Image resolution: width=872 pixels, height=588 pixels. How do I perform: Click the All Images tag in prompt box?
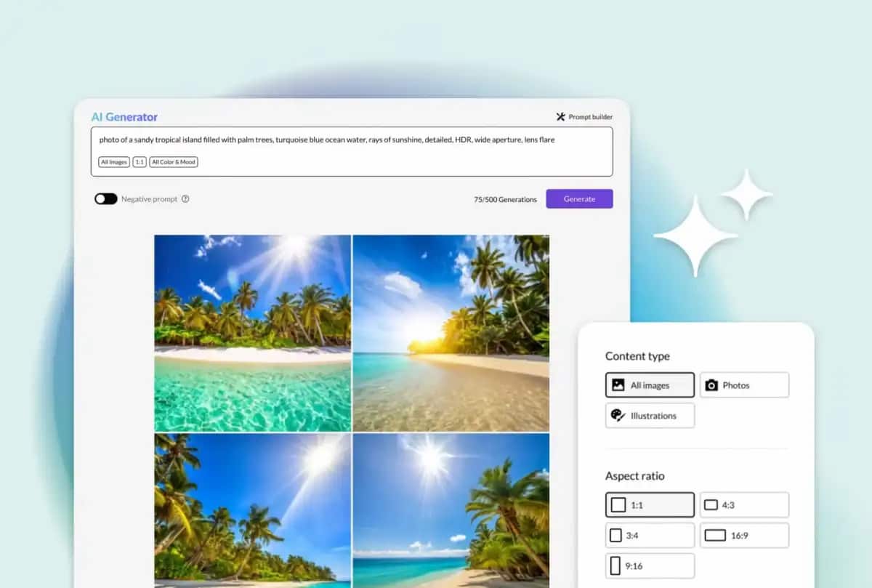[114, 162]
